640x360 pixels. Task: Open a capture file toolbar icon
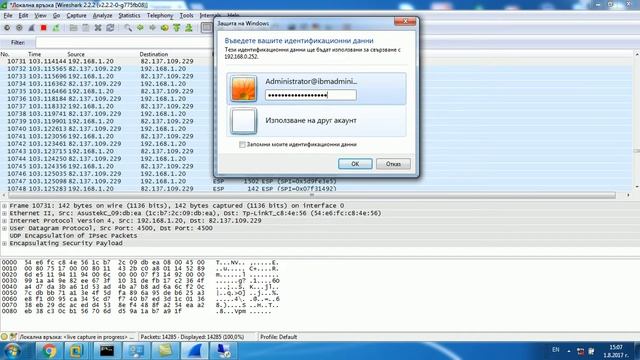(73, 28)
